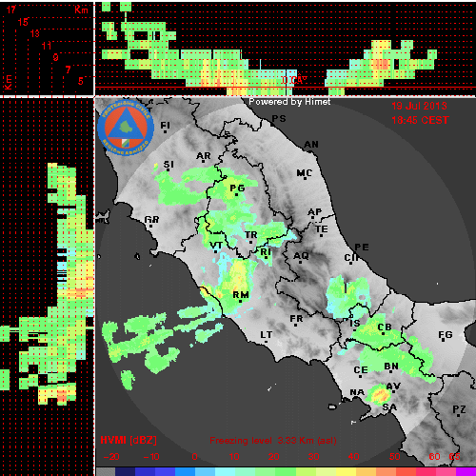
Task: Click the 7 km altitude label
Action: coord(68,69)
